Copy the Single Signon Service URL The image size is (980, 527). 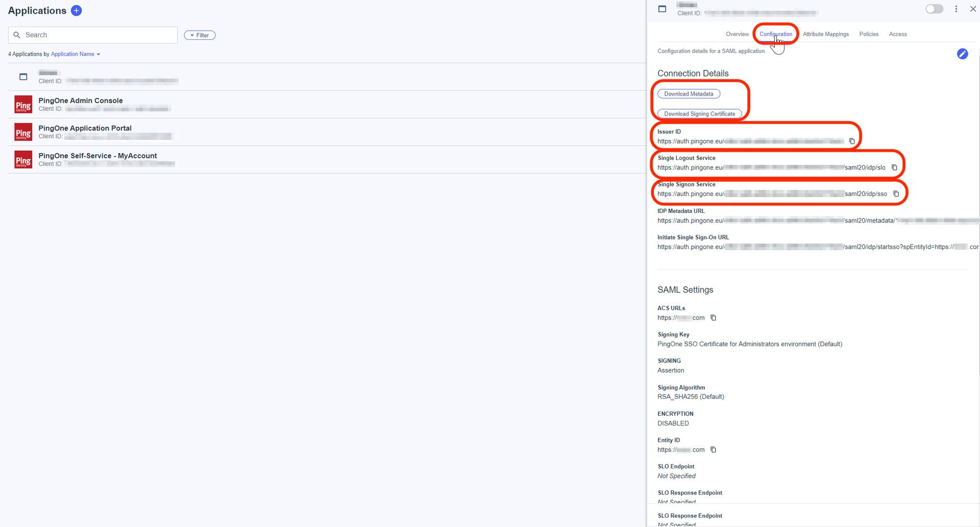click(x=896, y=194)
